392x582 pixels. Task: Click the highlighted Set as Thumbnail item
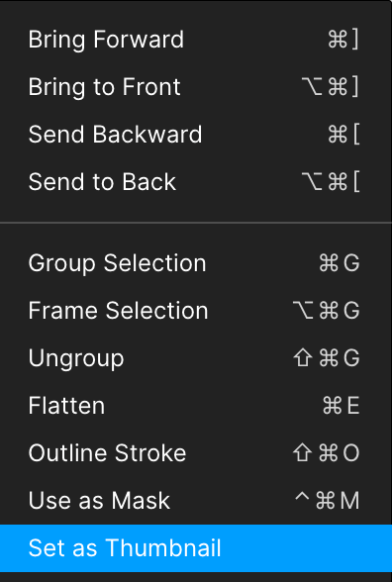tap(196, 548)
